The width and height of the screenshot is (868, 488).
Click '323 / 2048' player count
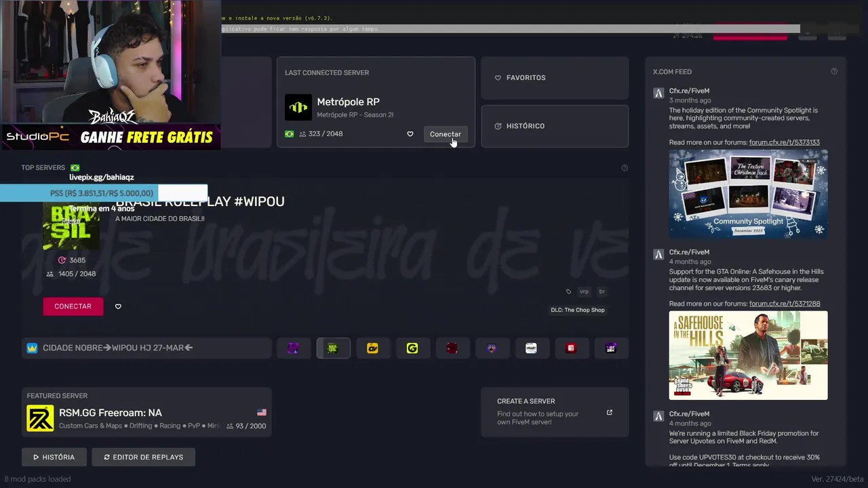click(325, 134)
